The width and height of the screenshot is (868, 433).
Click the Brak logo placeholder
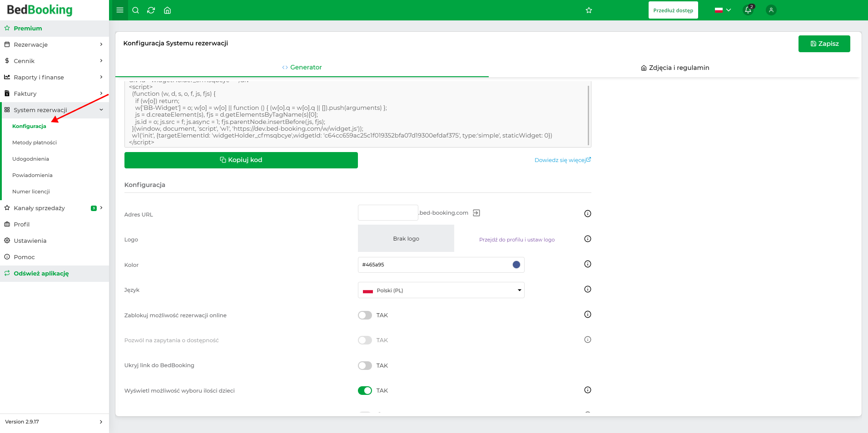tap(406, 239)
